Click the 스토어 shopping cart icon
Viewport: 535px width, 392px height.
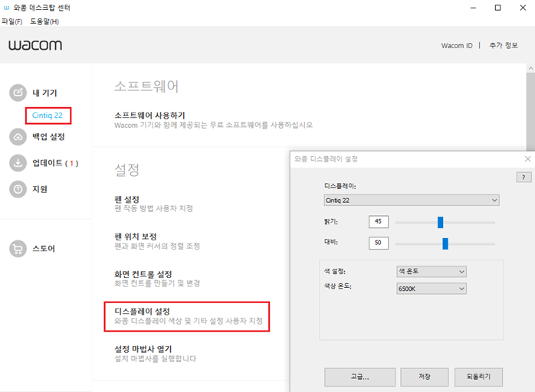[x=18, y=249]
